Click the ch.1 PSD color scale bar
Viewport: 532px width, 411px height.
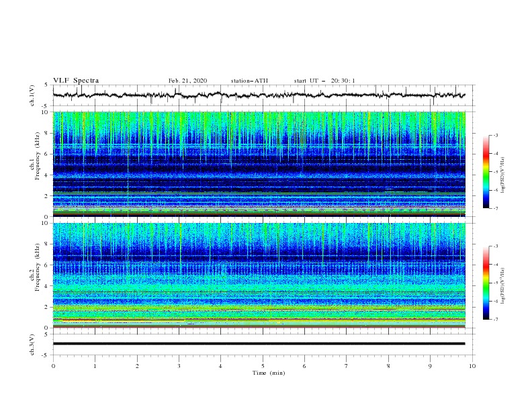coord(486,172)
